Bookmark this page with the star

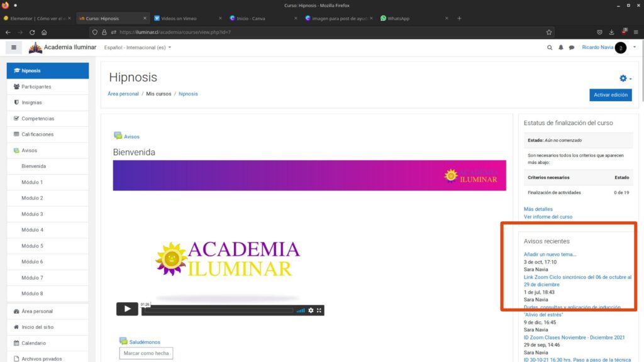coord(549,32)
